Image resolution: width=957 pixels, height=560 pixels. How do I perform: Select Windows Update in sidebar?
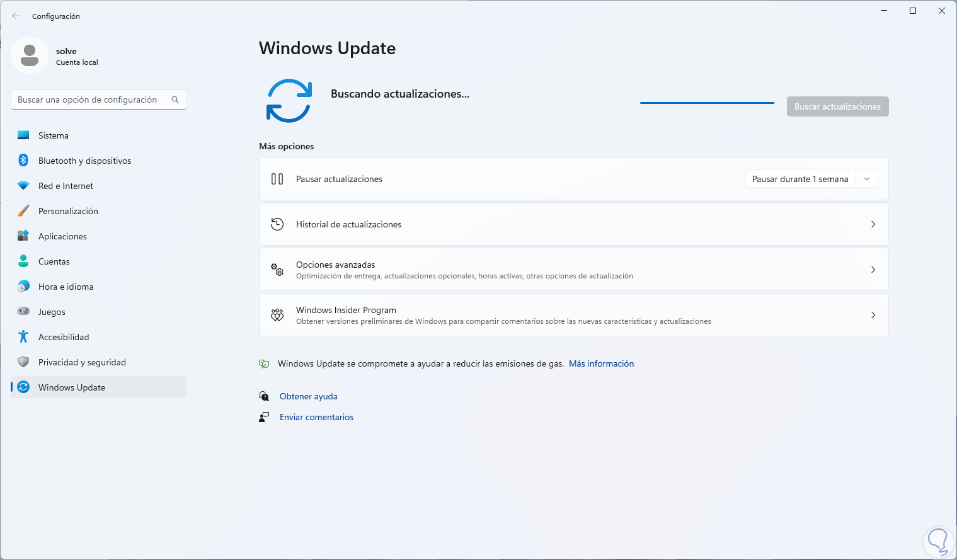click(x=99, y=387)
